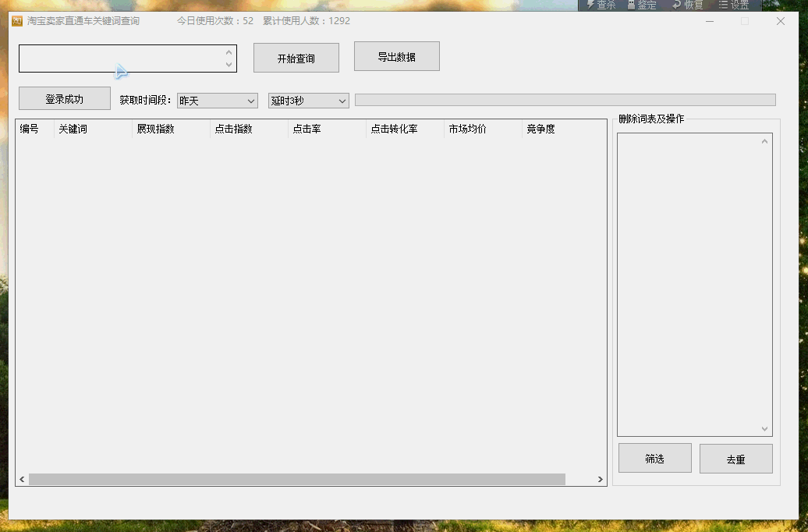Open the 获取时间段 dropdown showing 昨天
Viewport: 808px width, 532px height.
pos(218,101)
